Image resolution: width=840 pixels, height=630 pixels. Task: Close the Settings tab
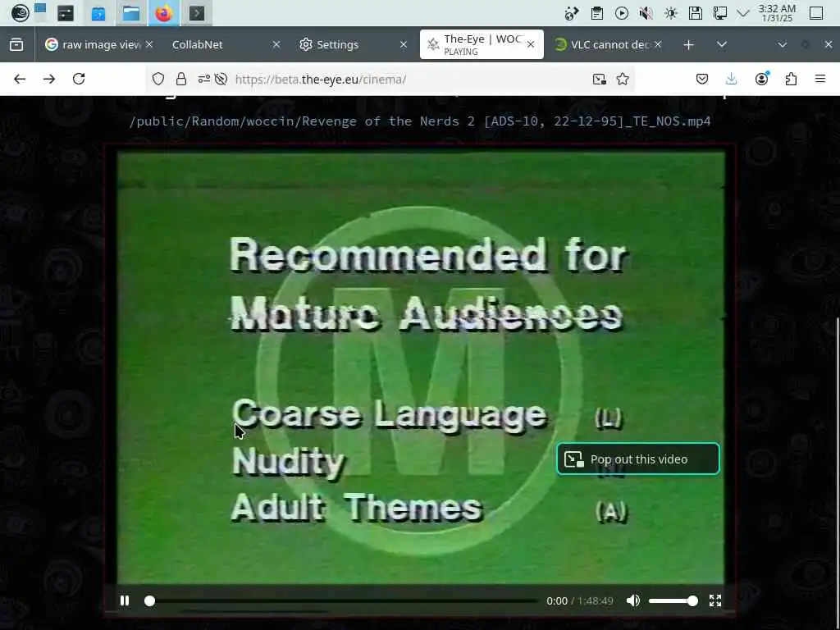tap(404, 44)
